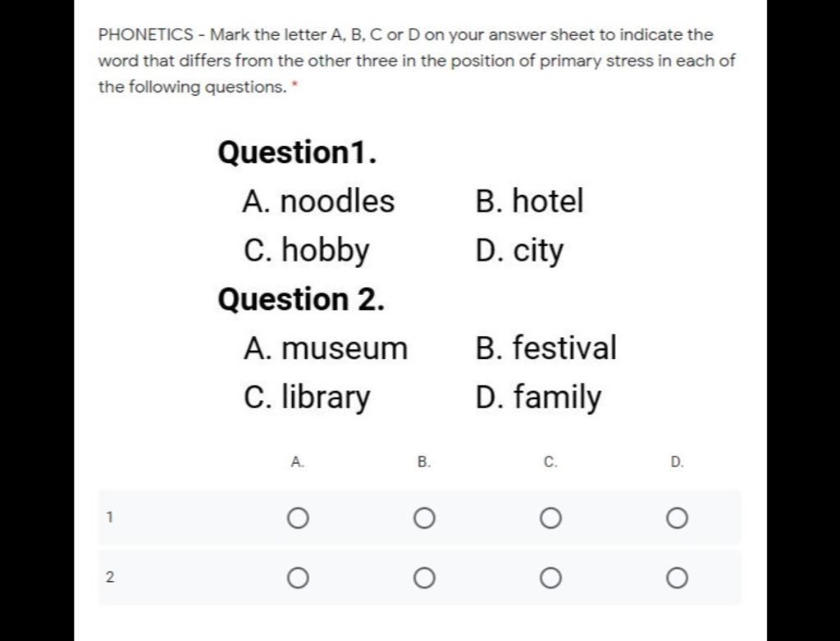This screenshot has width=840, height=641.
Task: Click the word 'museum' in Question 2
Action: point(345,348)
